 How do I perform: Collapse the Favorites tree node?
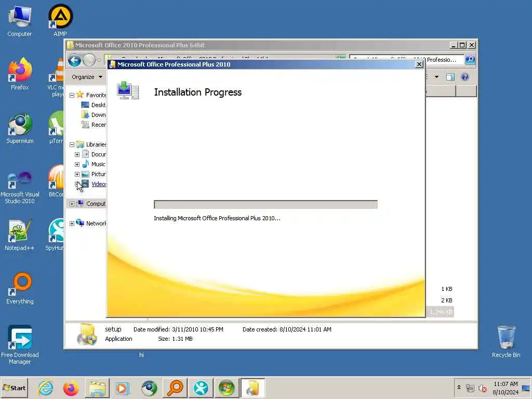(x=72, y=96)
